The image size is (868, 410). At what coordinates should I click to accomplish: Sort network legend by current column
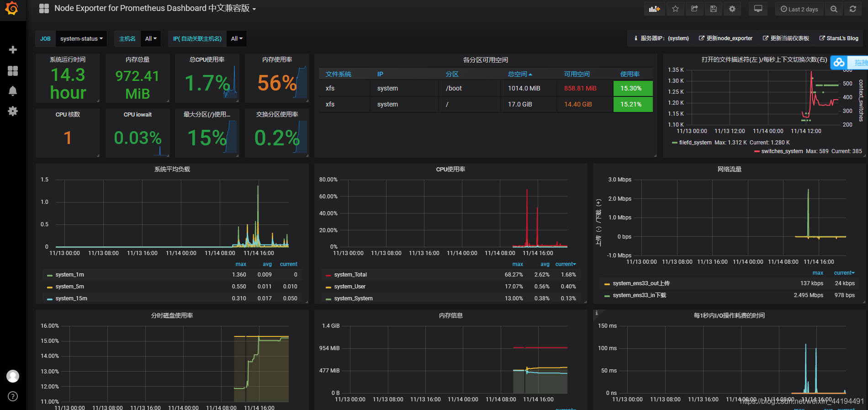tap(844, 273)
